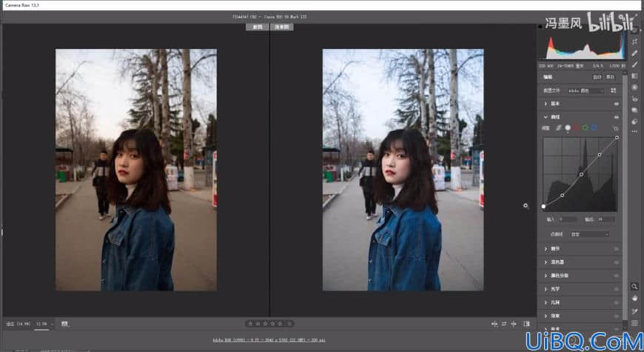
Task: Toggle visibility eye of 颜色分级 panel
Action: (616, 276)
